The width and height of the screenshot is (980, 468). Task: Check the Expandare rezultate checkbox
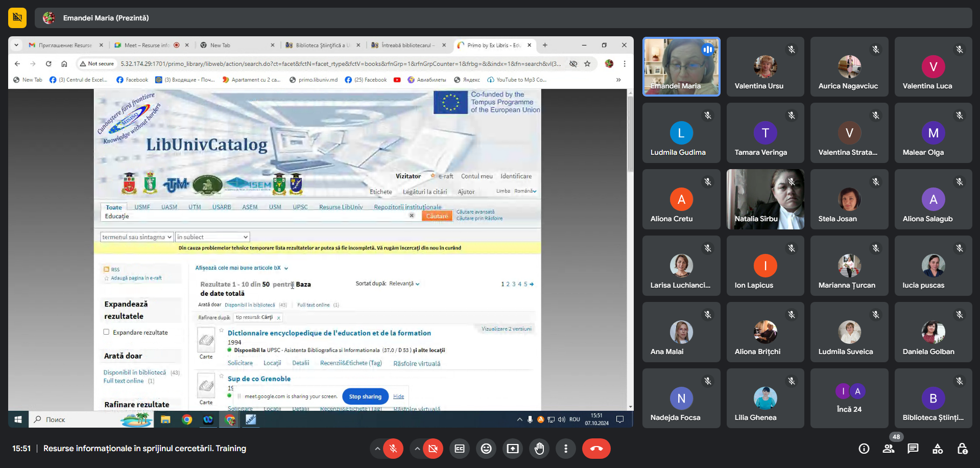pos(107,332)
